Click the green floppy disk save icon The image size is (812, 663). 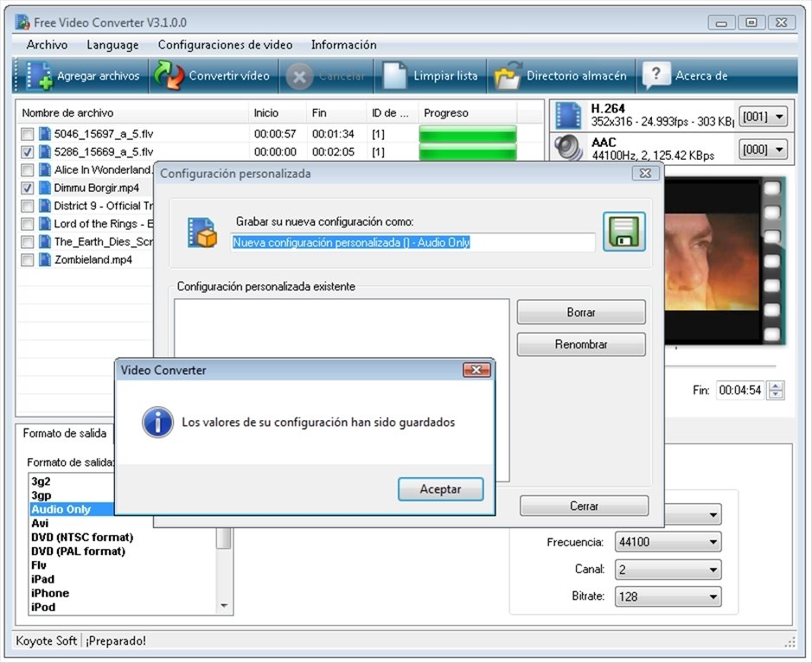[x=624, y=232]
